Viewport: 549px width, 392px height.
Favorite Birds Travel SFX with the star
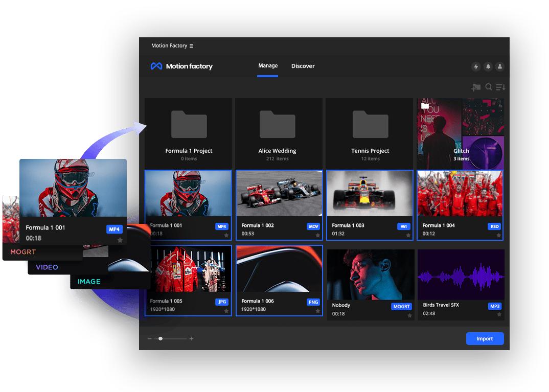(x=499, y=315)
